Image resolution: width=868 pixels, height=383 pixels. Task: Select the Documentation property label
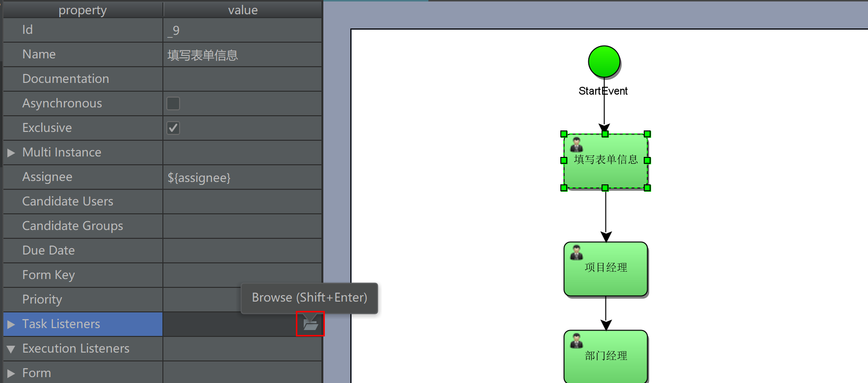(66, 79)
